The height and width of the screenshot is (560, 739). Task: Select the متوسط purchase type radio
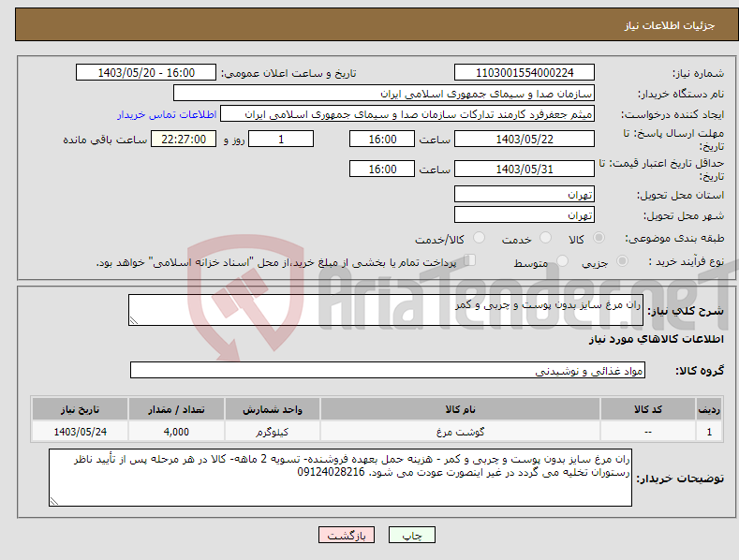[x=562, y=261]
